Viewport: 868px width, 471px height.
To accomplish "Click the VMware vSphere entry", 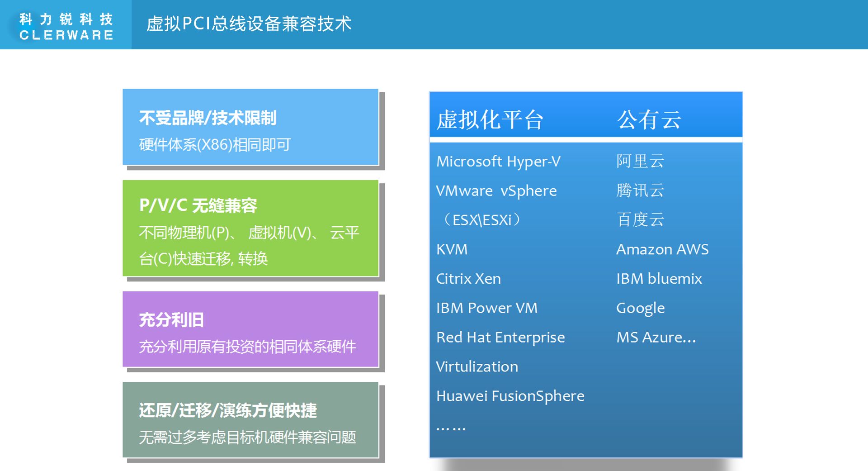I will coord(496,191).
